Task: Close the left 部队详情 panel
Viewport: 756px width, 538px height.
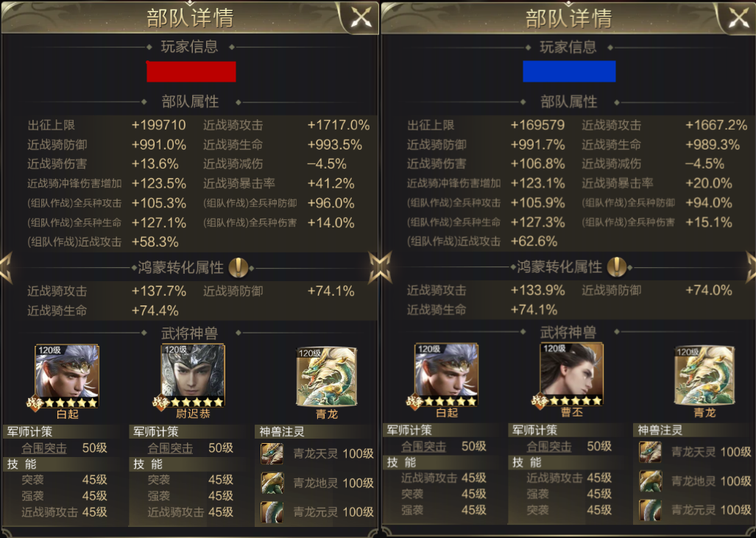Action: (361, 18)
